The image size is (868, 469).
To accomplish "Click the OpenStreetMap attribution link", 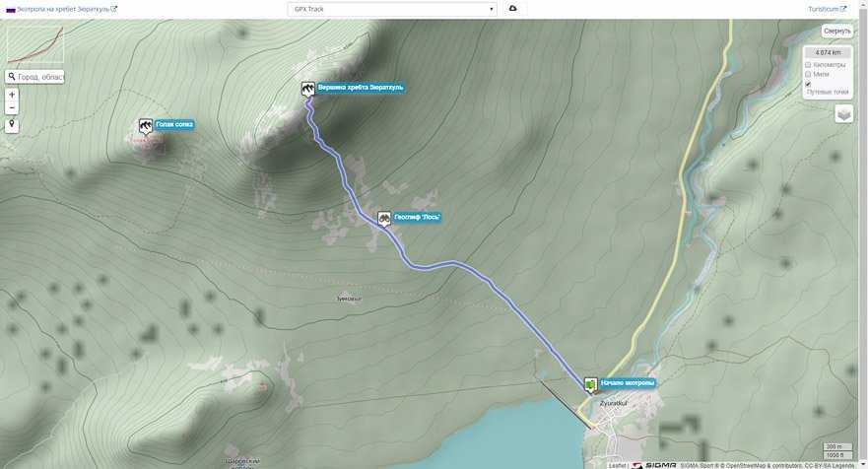I will 745,465.
